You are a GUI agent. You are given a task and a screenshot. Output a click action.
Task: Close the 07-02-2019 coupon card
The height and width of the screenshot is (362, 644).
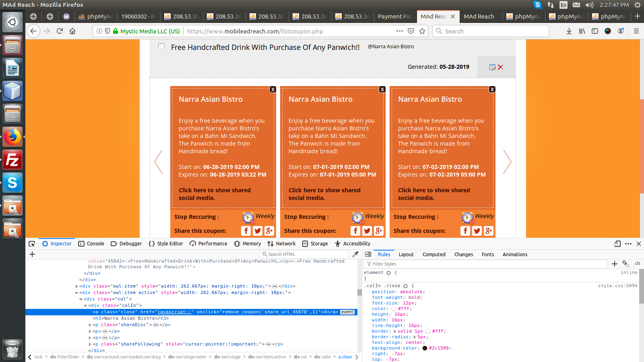[492, 89]
